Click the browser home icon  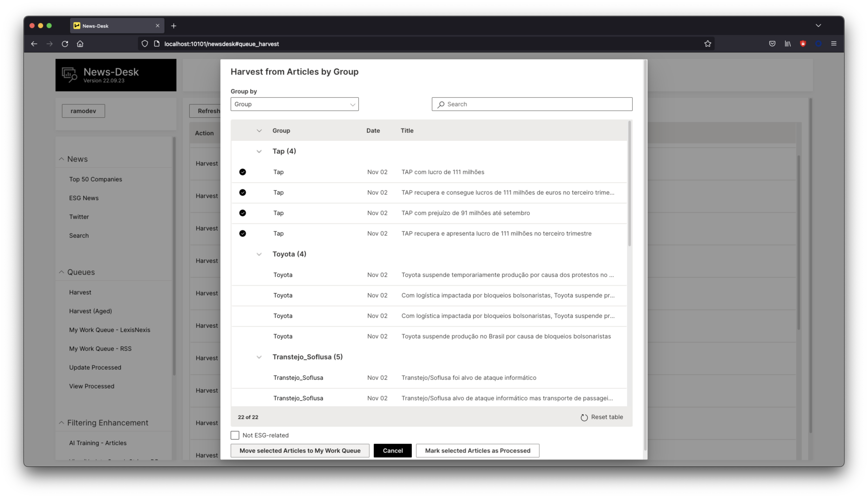[80, 44]
